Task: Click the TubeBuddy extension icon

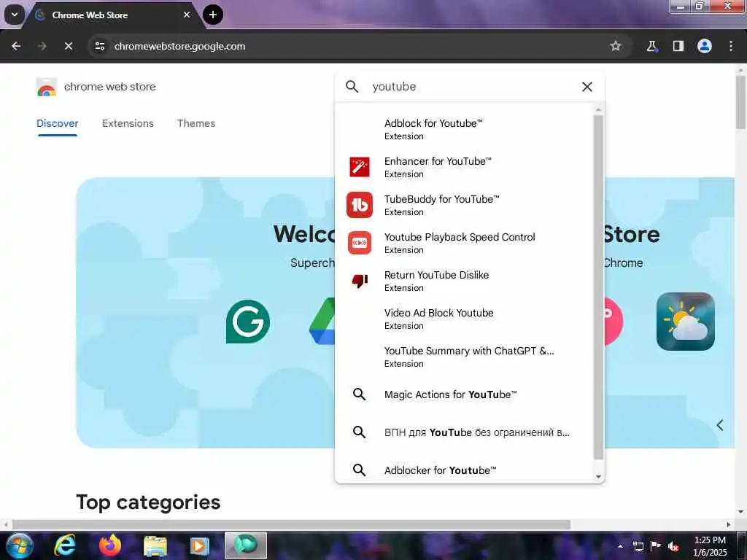Action: tap(359, 205)
